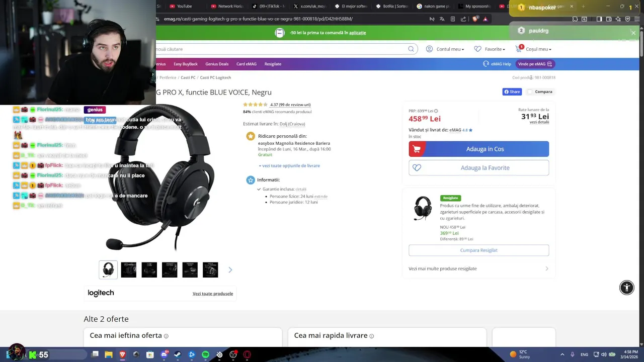Click Adauga la Favorite button
This screenshot has height=362, width=644.
[x=478, y=168]
